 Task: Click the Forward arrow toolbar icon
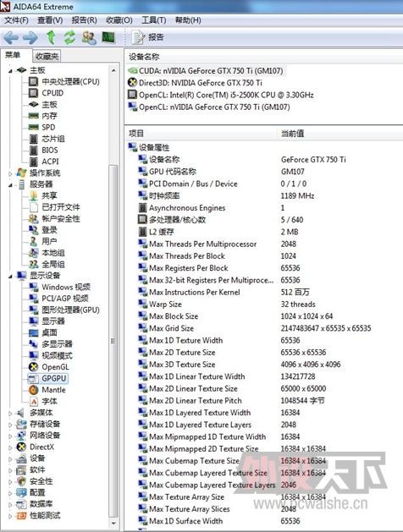pos(30,38)
